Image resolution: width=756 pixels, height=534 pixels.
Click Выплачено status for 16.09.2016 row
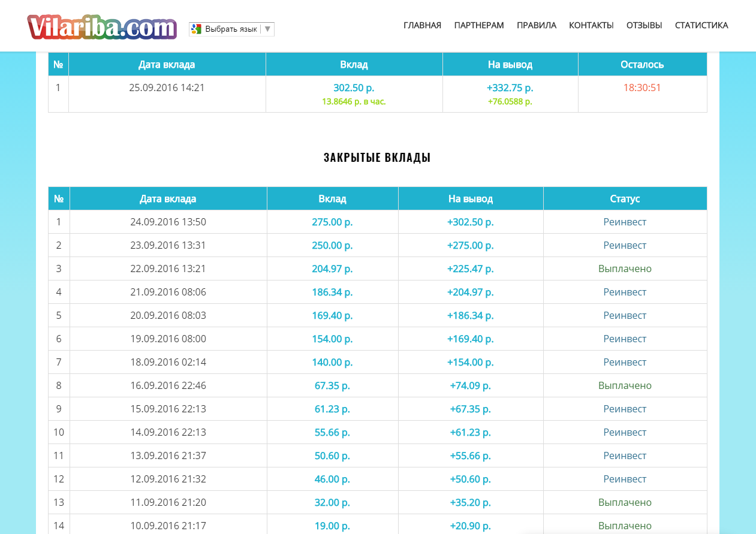click(625, 385)
